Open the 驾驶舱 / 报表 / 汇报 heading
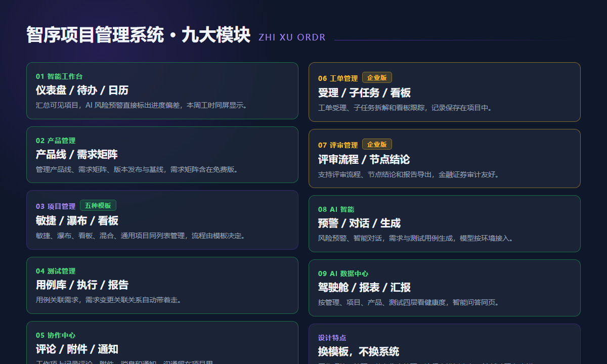The height and width of the screenshot is (364, 607). [364, 287]
